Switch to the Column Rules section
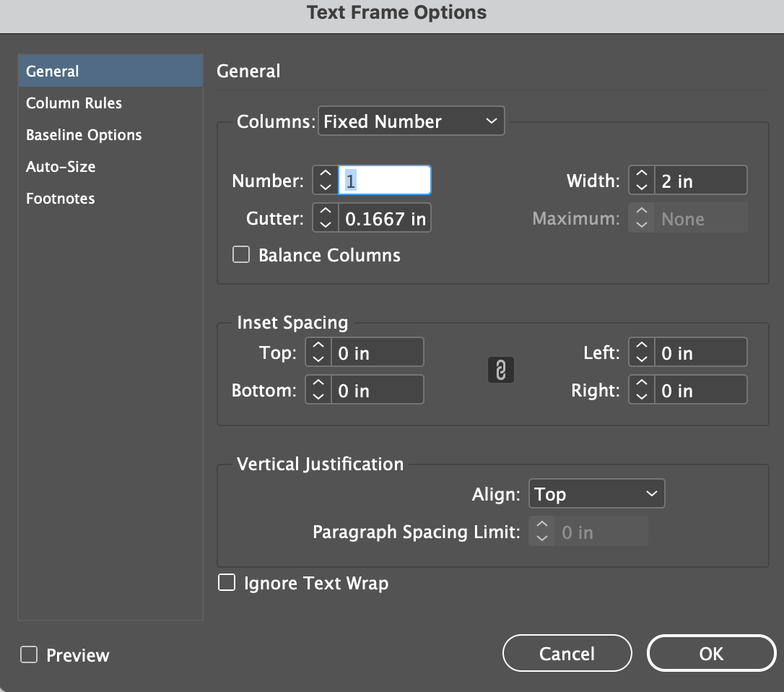Image resolution: width=784 pixels, height=692 pixels. [74, 103]
